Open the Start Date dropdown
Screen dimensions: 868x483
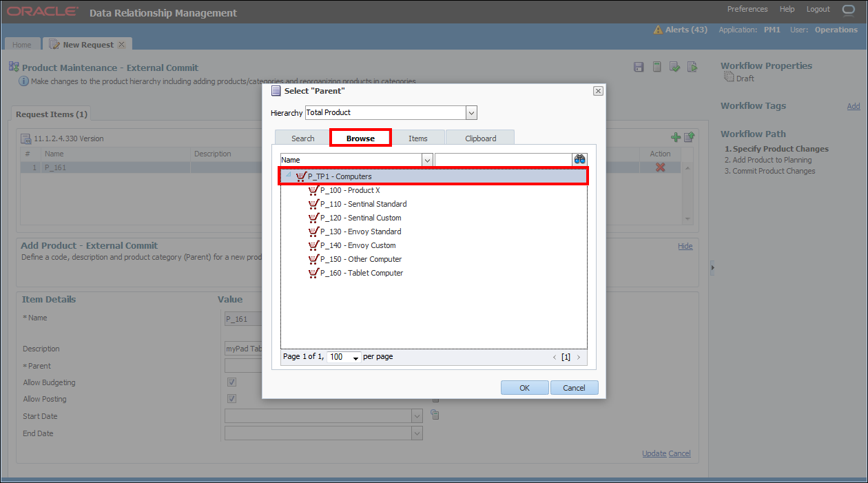417,415
